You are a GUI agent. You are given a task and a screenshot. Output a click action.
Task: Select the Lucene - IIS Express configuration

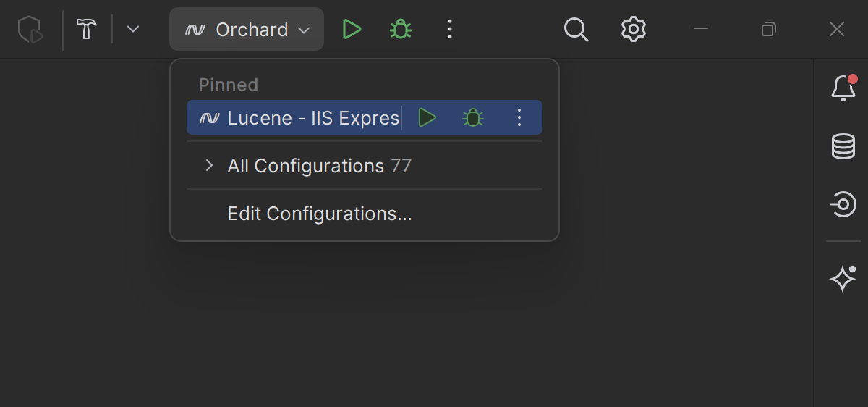pos(304,118)
